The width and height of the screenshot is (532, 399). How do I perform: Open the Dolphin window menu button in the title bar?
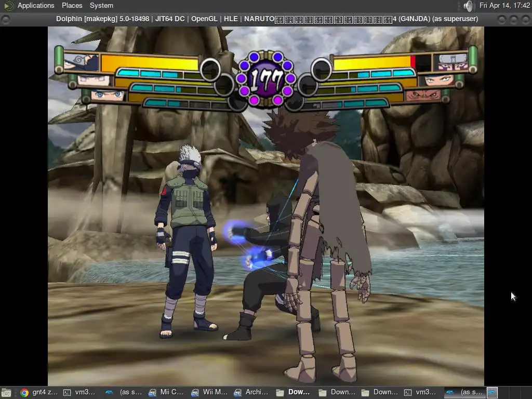pyautogui.click(x=5, y=20)
